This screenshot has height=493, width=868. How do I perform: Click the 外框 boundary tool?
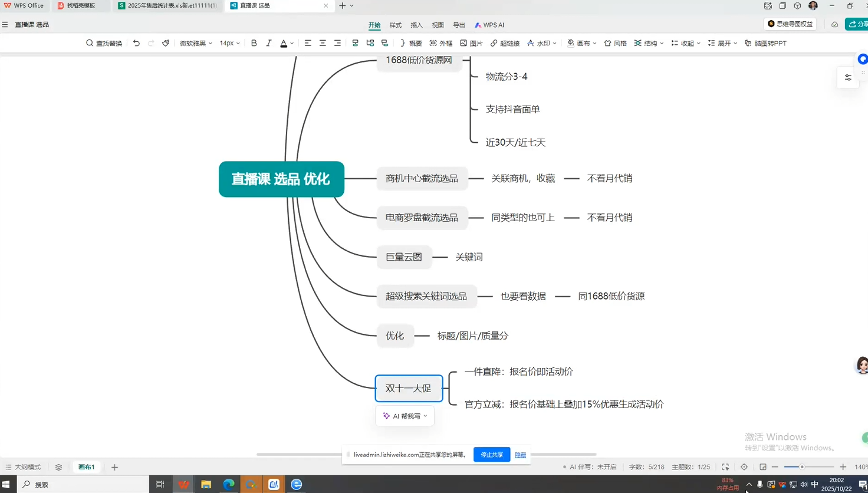pyautogui.click(x=440, y=43)
